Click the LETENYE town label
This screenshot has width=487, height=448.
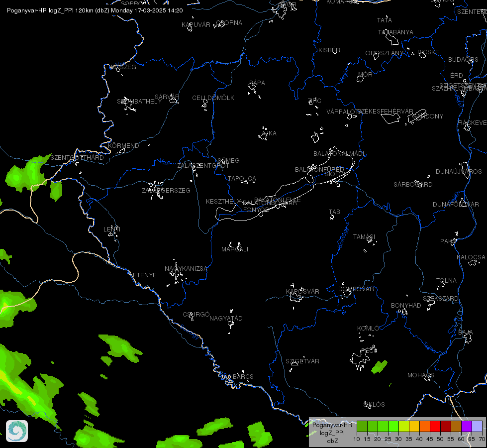click(x=143, y=275)
